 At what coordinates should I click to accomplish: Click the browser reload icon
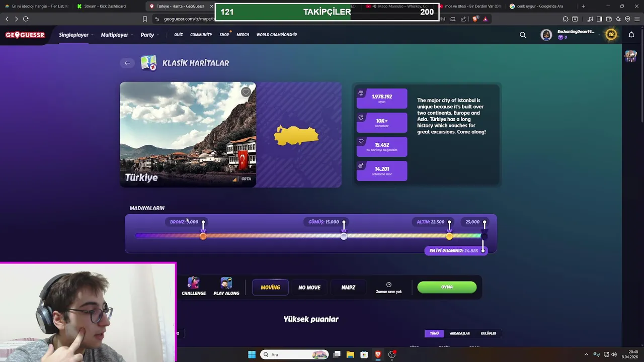(26, 19)
